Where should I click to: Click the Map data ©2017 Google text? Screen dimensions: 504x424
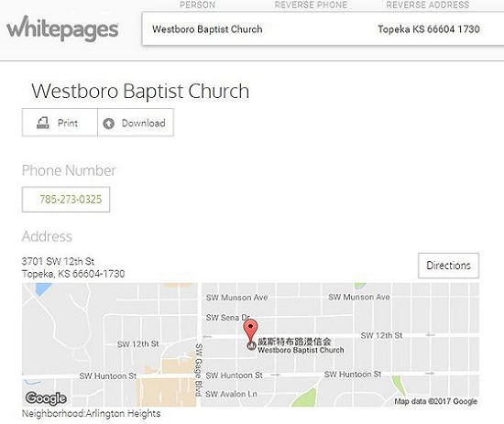click(x=435, y=401)
